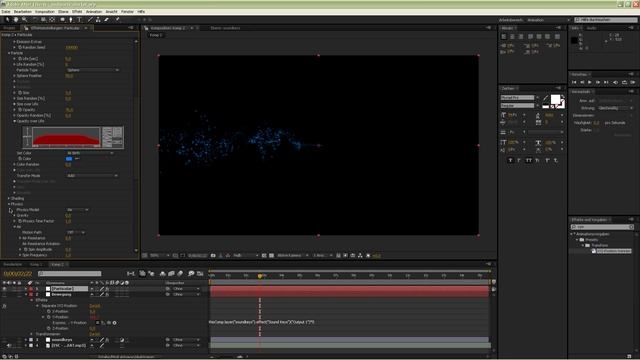Expand the soundkeys layer in timeline

[x=26, y=340]
